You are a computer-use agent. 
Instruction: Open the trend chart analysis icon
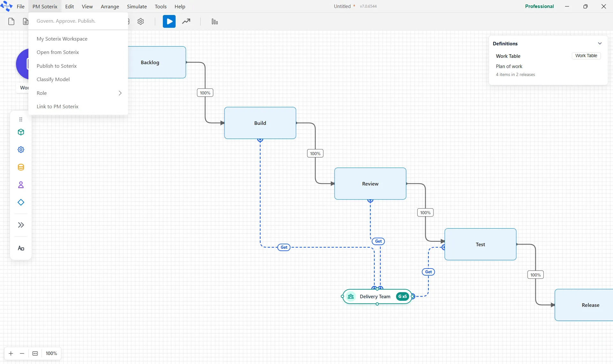(x=186, y=21)
